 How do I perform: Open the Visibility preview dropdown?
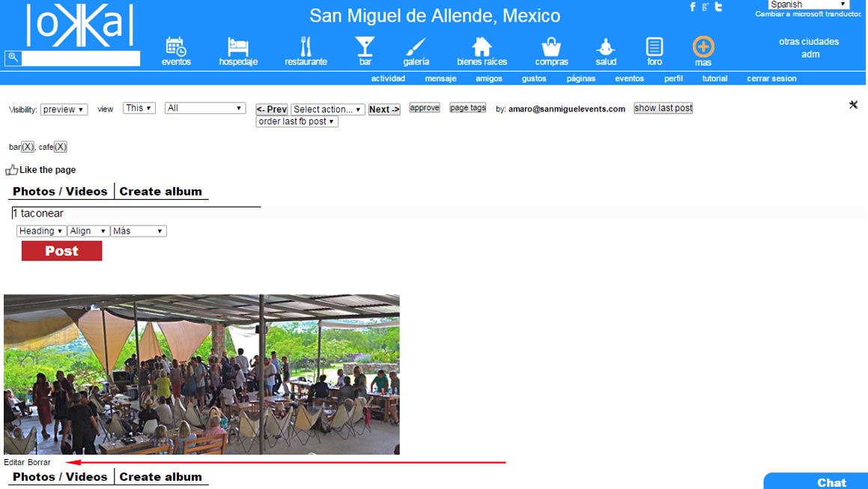(64, 109)
